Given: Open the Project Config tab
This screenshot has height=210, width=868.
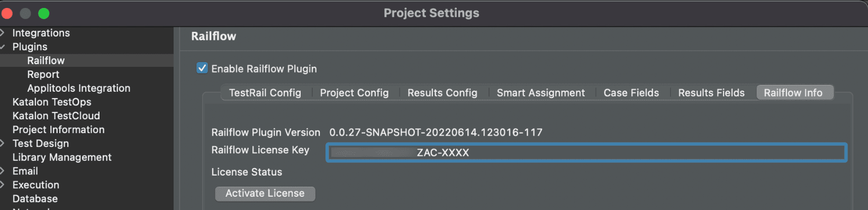Looking at the screenshot, I should [x=354, y=93].
